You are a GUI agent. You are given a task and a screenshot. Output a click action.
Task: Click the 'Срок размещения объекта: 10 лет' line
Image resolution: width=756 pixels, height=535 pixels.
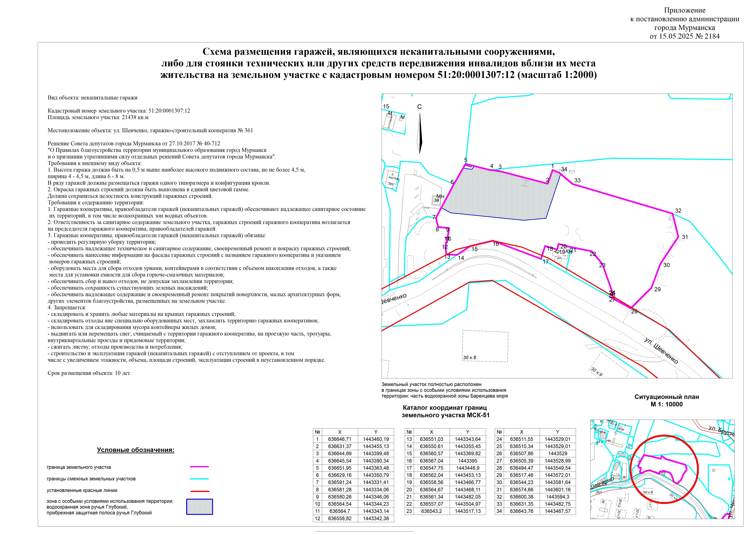click(89, 373)
